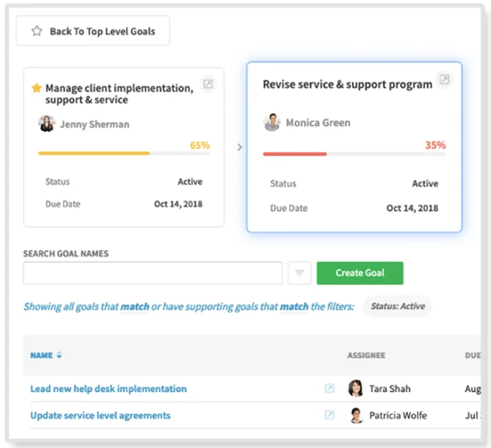
Task: Click the sort arrows icon beside NAME
Action: (59, 355)
